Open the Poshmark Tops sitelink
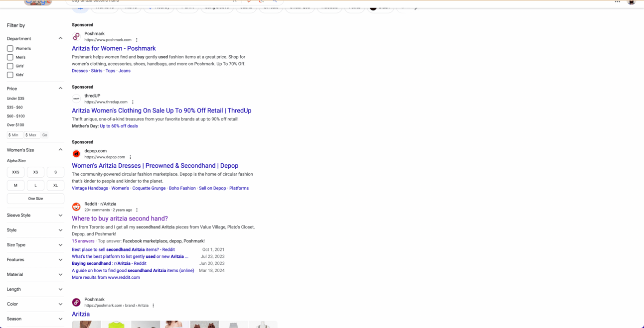 110,71
